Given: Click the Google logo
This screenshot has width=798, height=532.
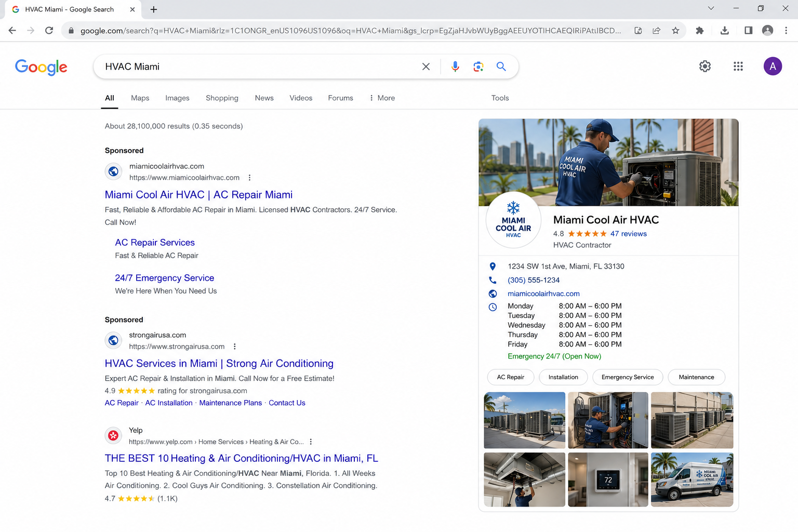Looking at the screenshot, I should click(41, 67).
